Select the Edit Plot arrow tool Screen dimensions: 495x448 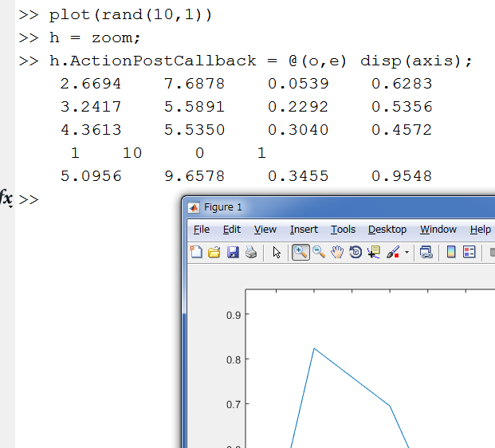pos(277,253)
